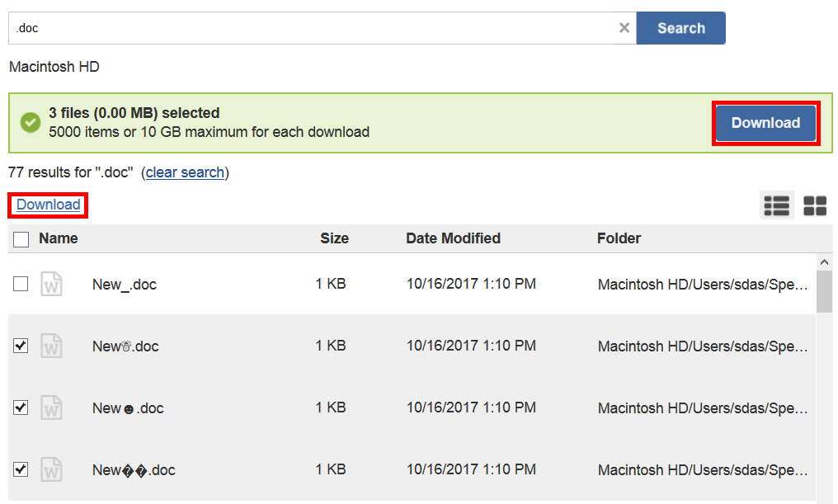The image size is (838, 504).
Task: Check the select-all checkbox in the header row
Action: click(20, 238)
